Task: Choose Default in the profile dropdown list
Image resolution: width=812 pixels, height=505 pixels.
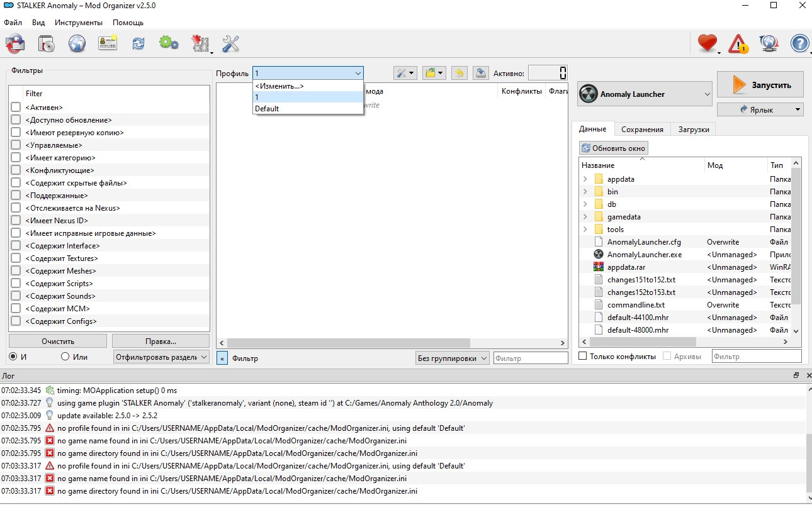Action: (x=267, y=109)
